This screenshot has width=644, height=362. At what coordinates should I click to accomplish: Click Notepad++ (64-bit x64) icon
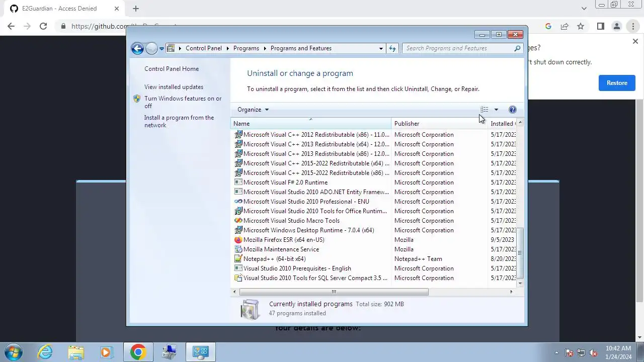coord(238,259)
